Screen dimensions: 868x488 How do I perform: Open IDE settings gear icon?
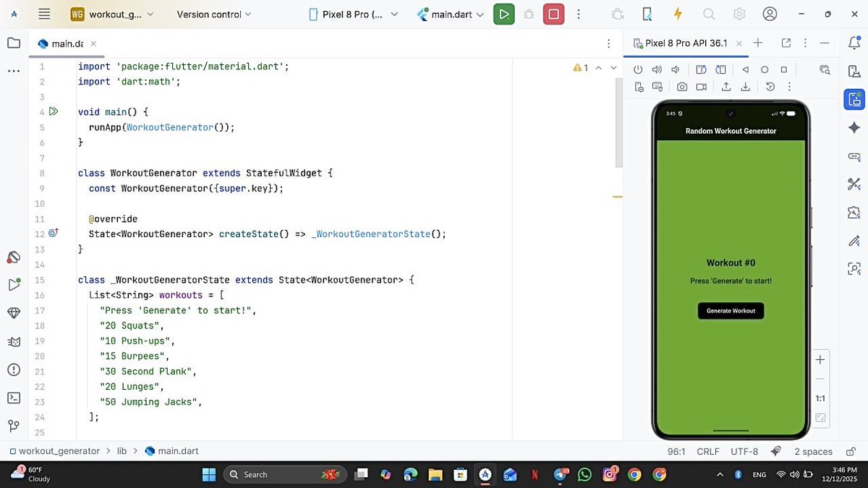coord(739,14)
